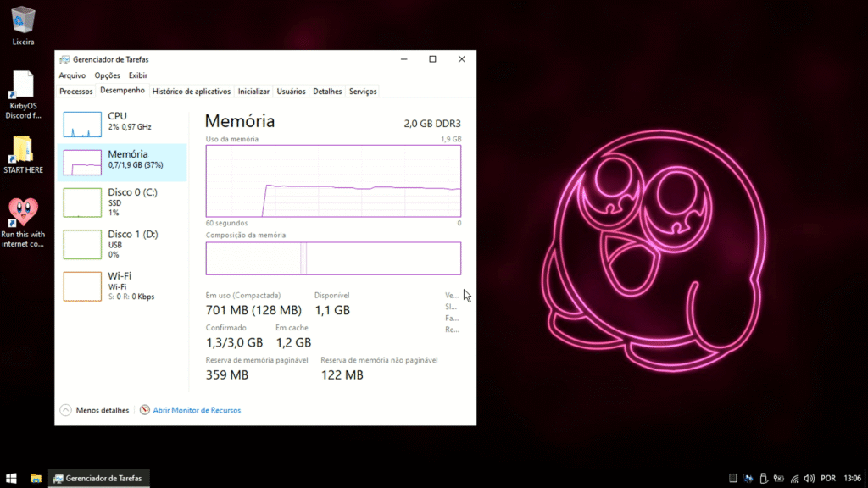The height and width of the screenshot is (488, 868).
Task: Open the Inicializar tab
Action: coord(253,91)
